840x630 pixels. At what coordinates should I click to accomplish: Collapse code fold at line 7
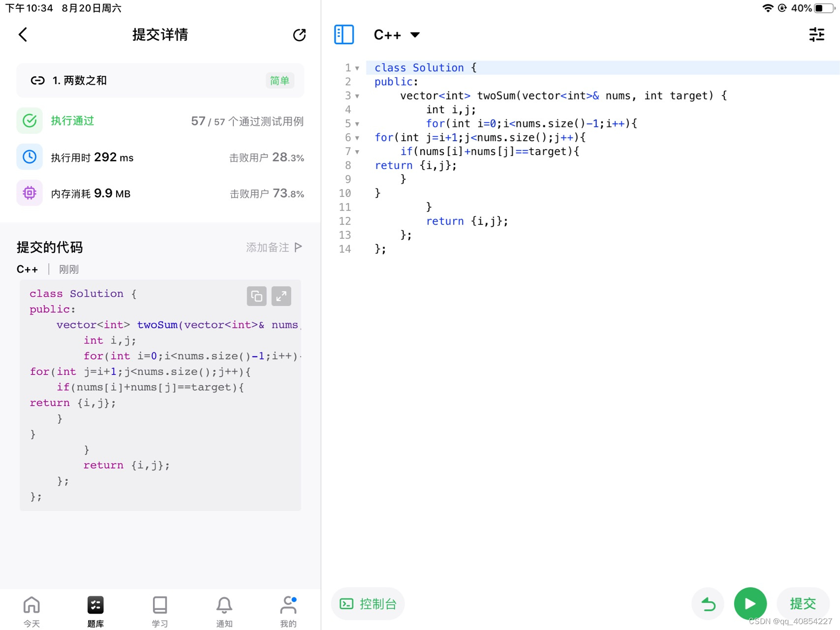(357, 152)
